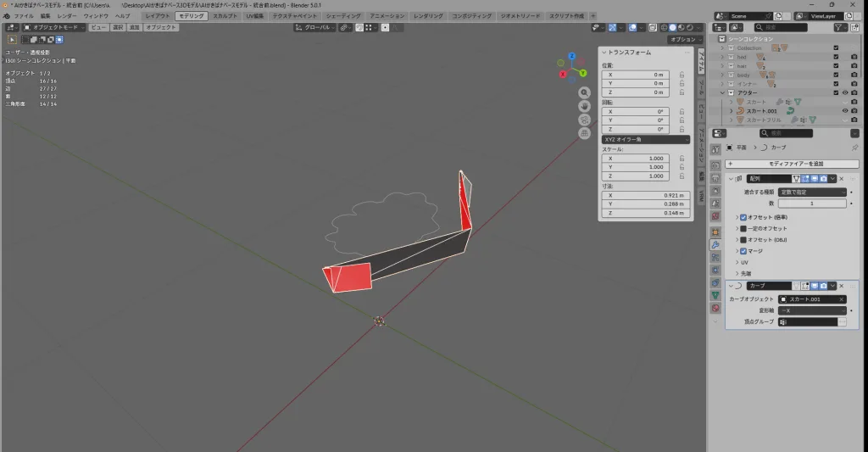Remove the 配列 modifier with X icon
Image resolution: width=868 pixels, height=452 pixels.
coord(841,178)
